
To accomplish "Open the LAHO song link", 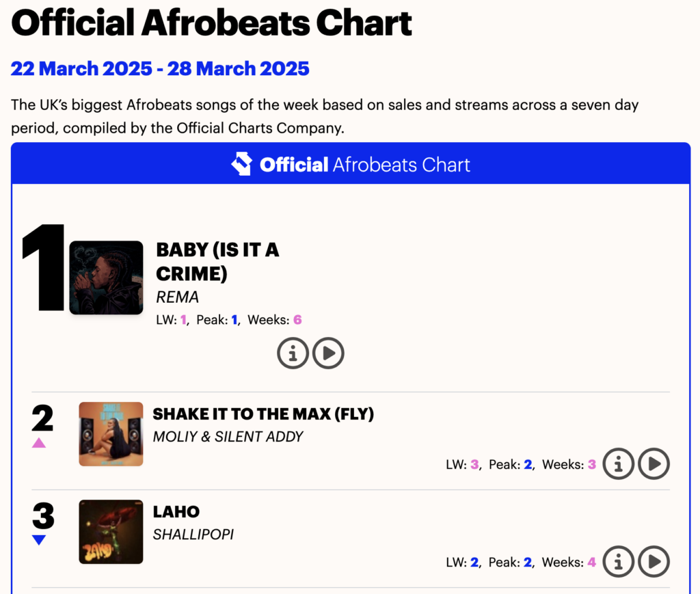I will pos(176,512).
